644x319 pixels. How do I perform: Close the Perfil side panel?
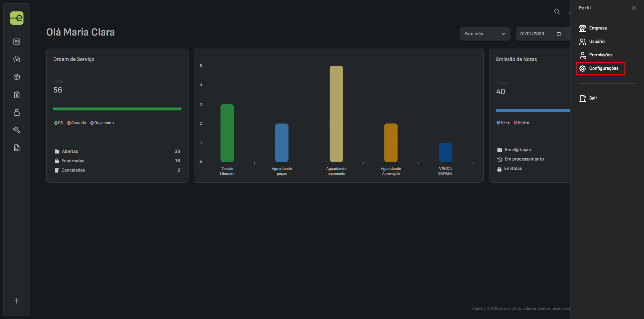click(x=633, y=8)
